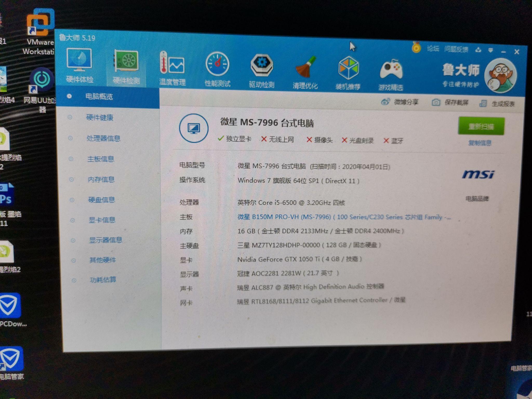The height and width of the screenshot is (399, 532).
Task: Click the 瑞昱 RTL8168 network card text
Action: click(321, 301)
